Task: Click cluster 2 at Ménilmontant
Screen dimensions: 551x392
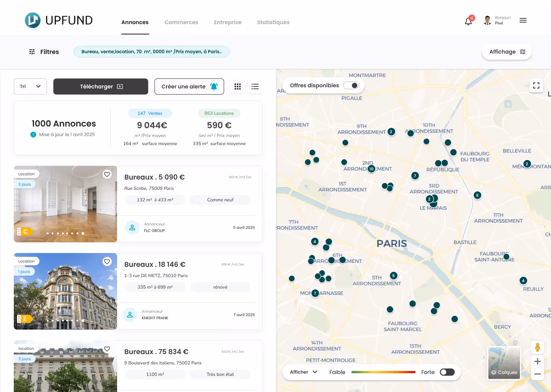Action: tap(527, 164)
